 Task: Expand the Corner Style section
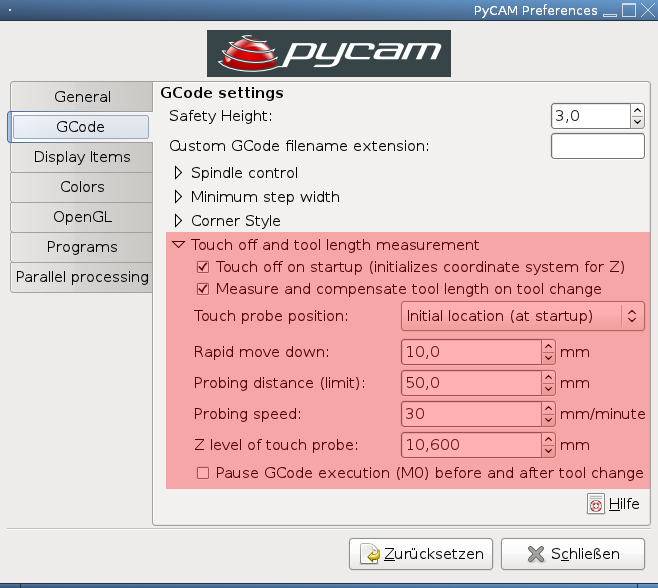tap(179, 221)
